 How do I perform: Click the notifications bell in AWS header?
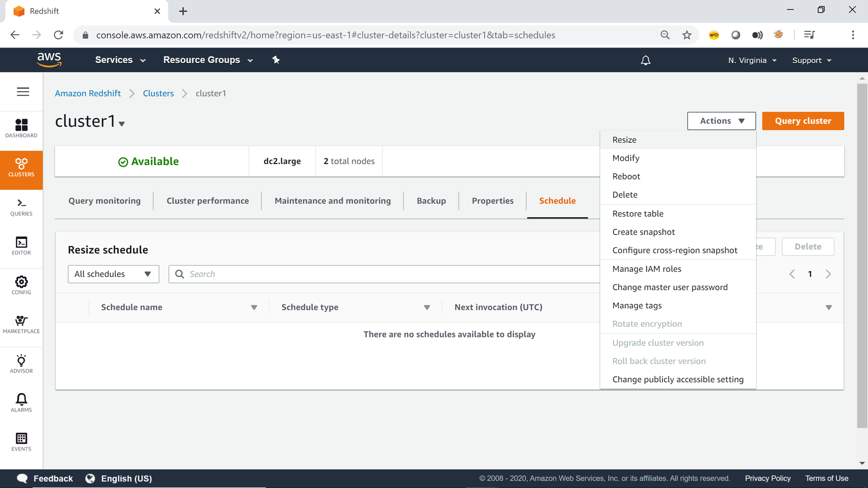[645, 60]
